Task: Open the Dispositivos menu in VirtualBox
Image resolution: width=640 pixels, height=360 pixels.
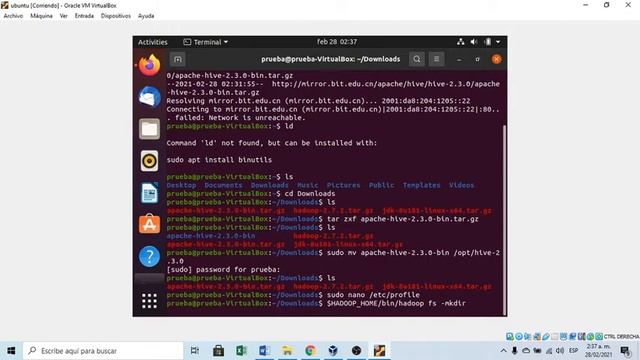Action: tap(116, 16)
